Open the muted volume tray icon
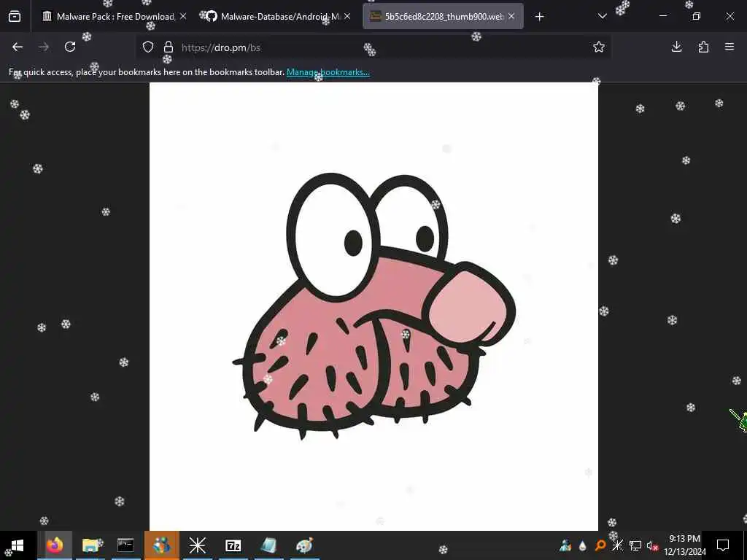 click(652, 545)
